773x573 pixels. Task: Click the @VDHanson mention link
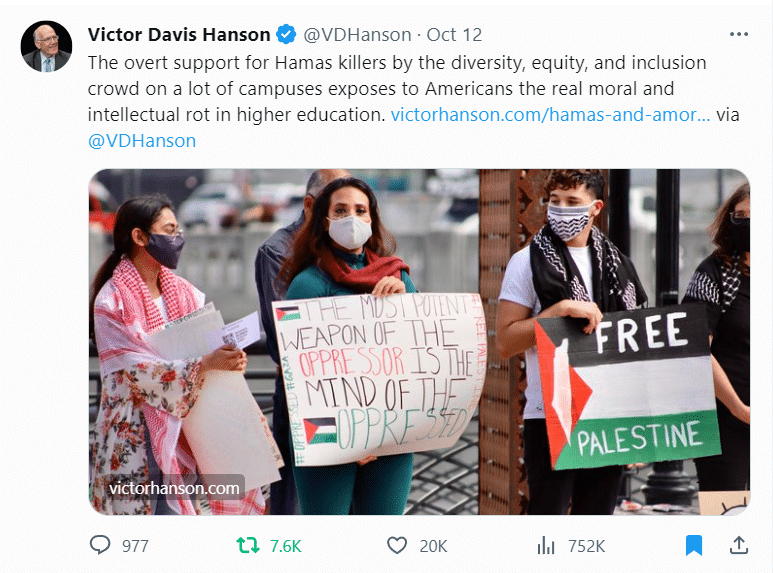142,141
